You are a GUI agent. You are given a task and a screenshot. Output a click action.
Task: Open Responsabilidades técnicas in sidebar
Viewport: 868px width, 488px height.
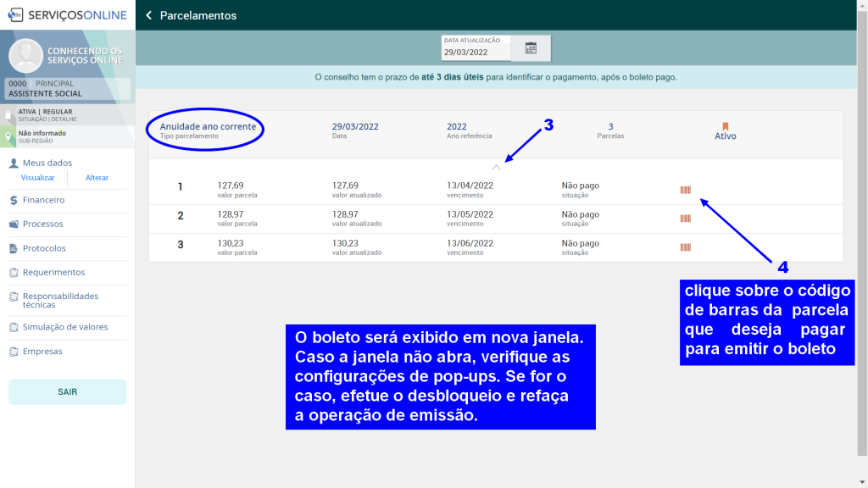[59, 300]
